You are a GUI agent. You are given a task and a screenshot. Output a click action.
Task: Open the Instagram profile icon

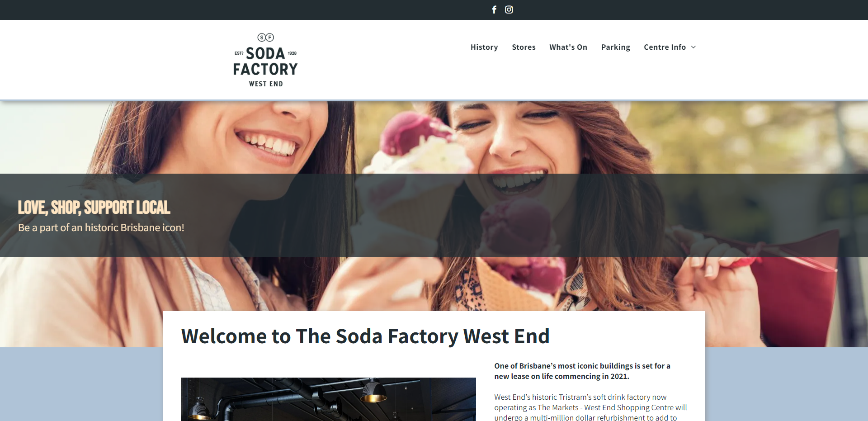pos(509,9)
